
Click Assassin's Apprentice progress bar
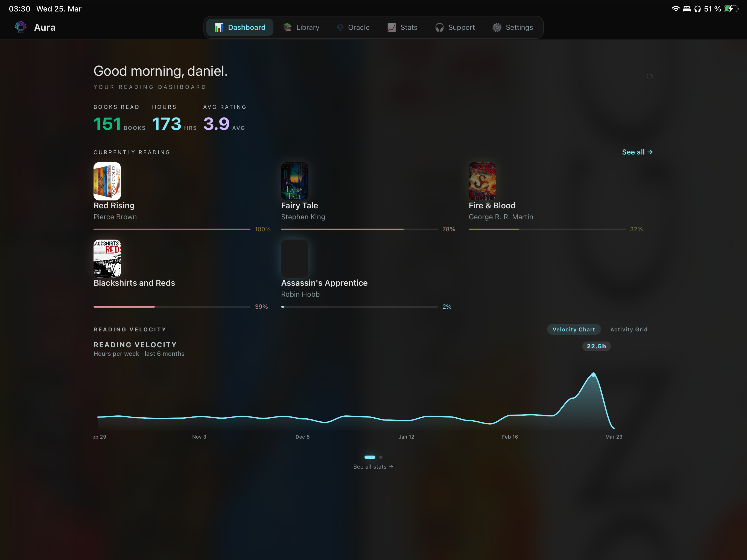tap(359, 307)
